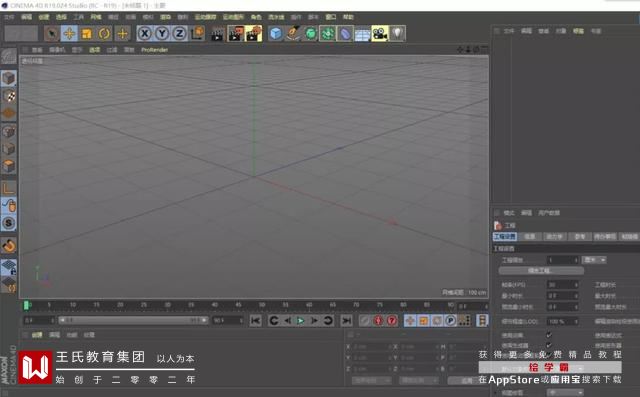Toggle the tweak mouse icon
Screen dimensions: 640x397
click(x=9, y=206)
